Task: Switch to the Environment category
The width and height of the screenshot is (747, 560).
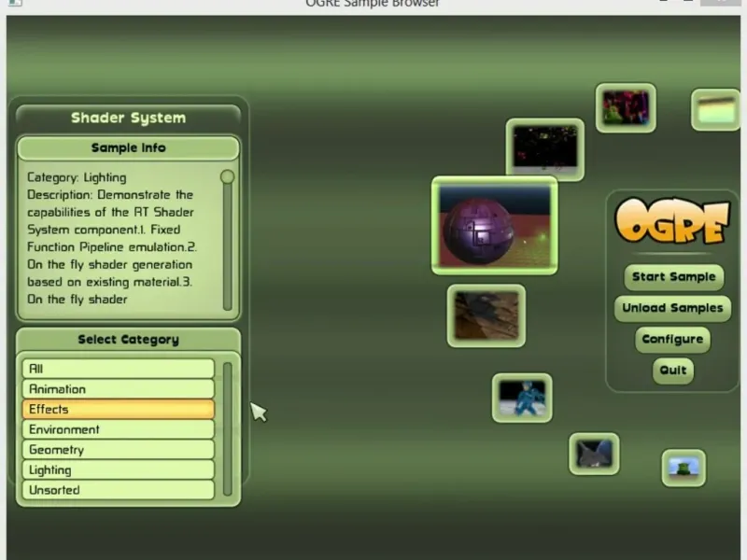Action: pyautogui.click(x=119, y=429)
